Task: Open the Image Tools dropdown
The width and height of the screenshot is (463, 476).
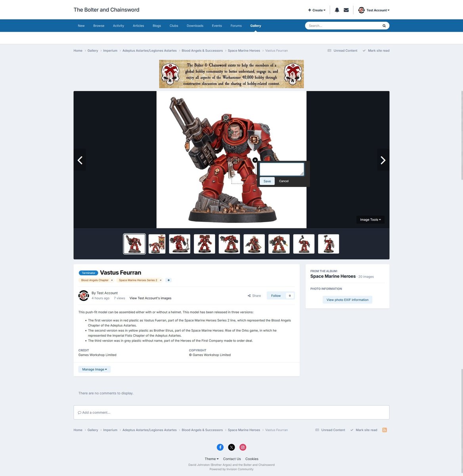Action: [370, 220]
